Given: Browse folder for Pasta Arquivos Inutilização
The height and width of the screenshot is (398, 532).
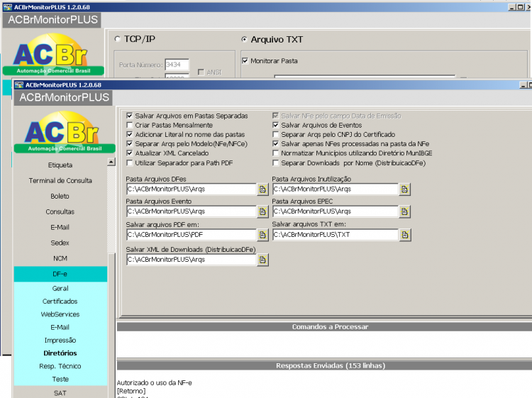Looking at the screenshot, I should (404, 189).
